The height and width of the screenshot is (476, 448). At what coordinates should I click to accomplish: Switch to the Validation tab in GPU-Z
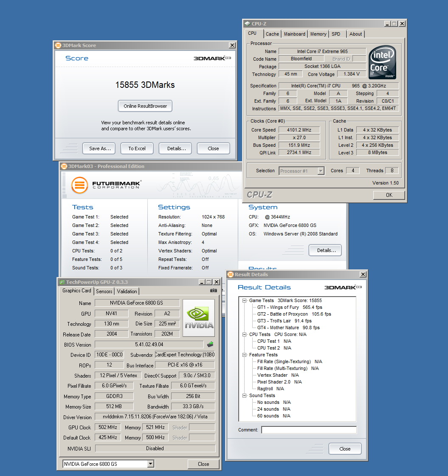pos(127,291)
